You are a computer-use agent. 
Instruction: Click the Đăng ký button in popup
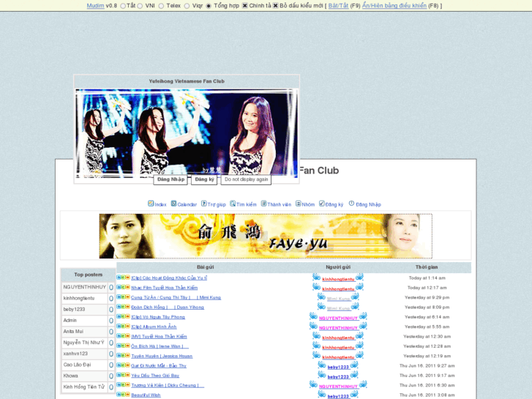(x=204, y=179)
